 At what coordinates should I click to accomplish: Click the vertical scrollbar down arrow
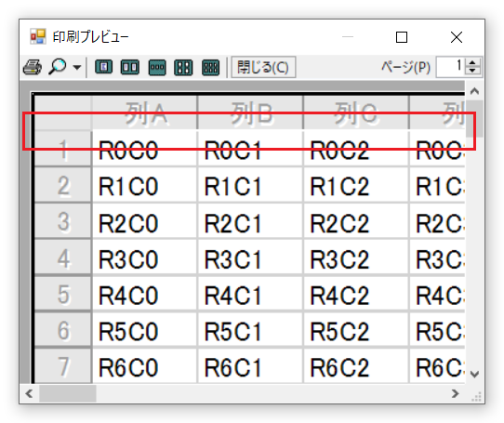click(474, 374)
